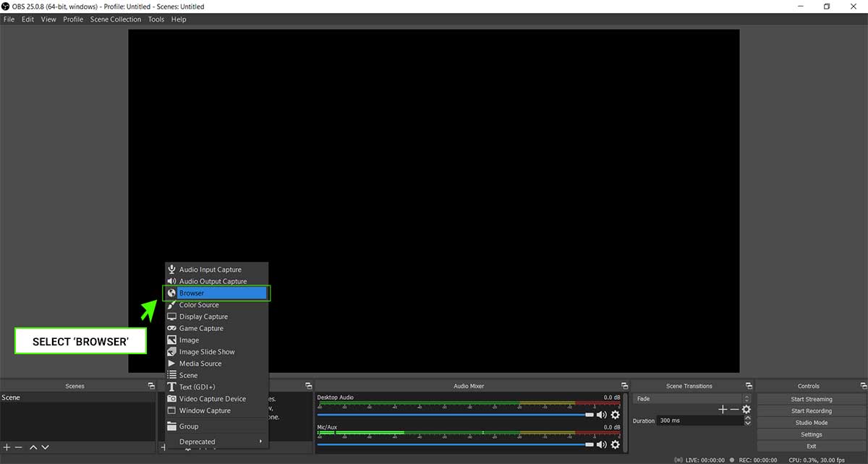Image resolution: width=868 pixels, height=464 pixels.
Task: Add a scene transition plus icon
Action: tap(722, 410)
